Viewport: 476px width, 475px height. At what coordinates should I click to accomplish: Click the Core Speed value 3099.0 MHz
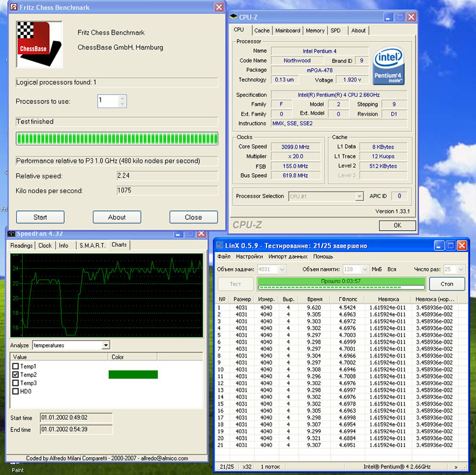click(295, 147)
